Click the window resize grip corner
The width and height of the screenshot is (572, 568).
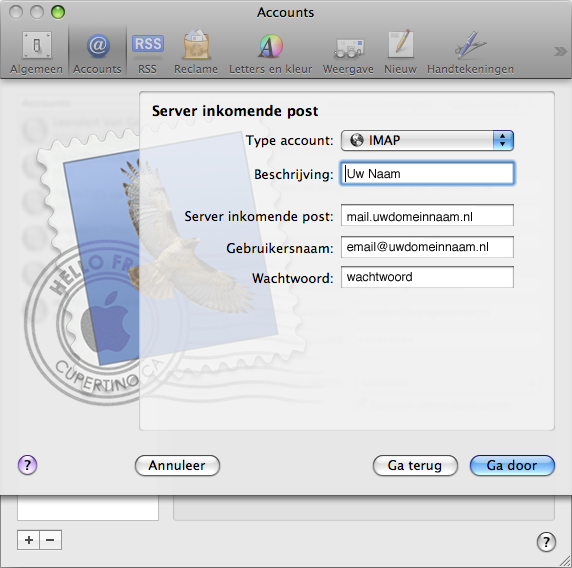tap(565, 561)
